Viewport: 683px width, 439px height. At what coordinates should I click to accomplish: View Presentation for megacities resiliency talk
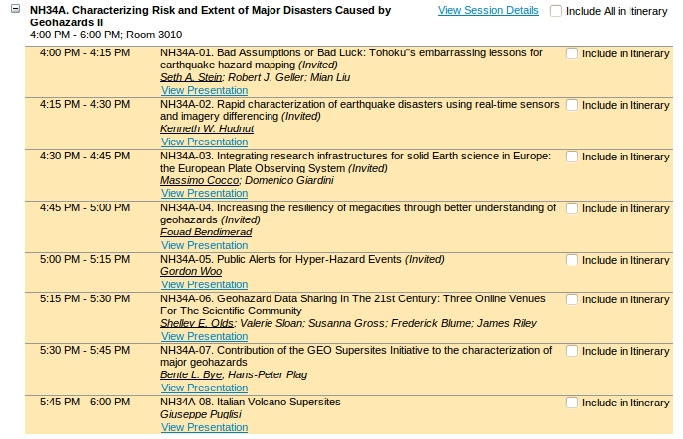204,245
